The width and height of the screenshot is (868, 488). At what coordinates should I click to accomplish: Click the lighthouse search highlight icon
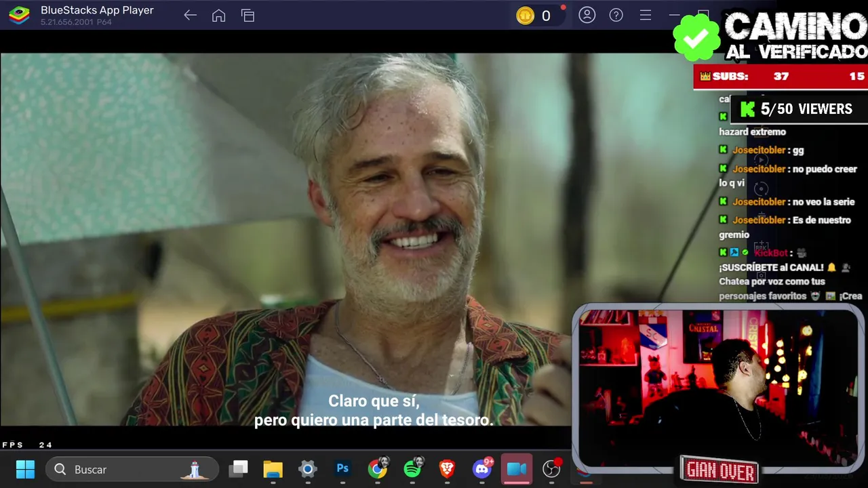pyautogui.click(x=195, y=469)
